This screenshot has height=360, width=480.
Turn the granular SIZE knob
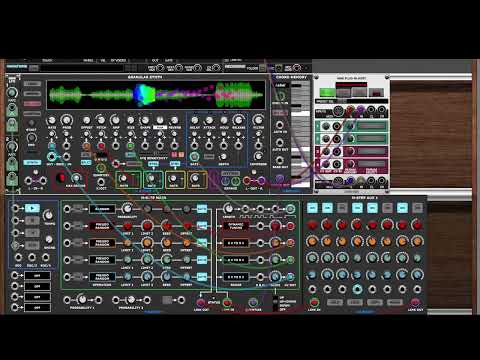(131, 120)
